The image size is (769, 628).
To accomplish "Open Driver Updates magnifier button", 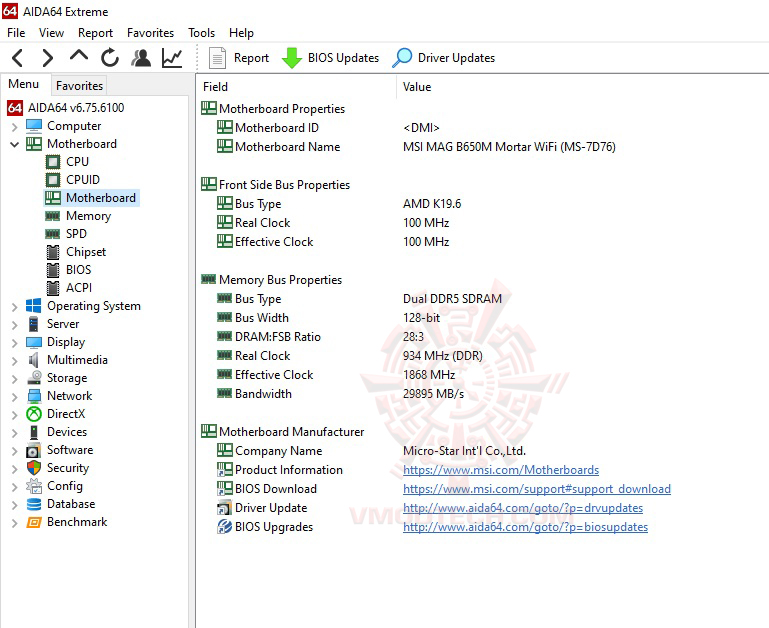I will (443, 58).
